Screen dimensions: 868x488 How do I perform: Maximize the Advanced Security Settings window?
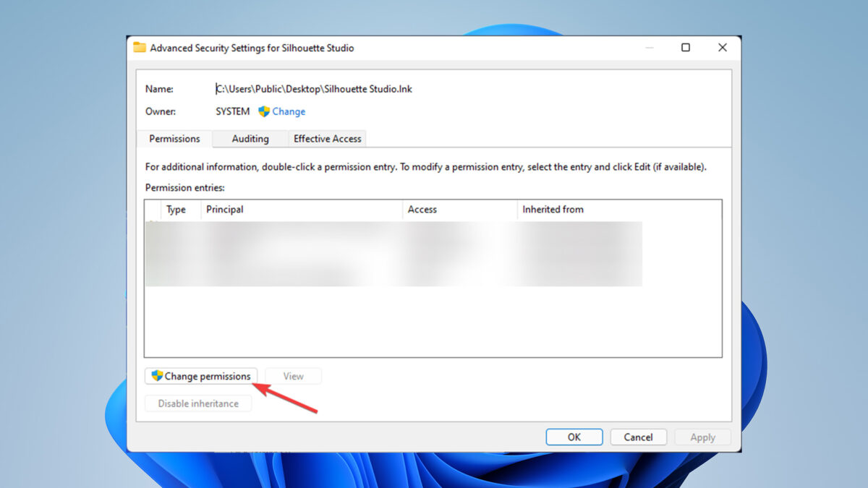pyautogui.click(x=686, y=48)
